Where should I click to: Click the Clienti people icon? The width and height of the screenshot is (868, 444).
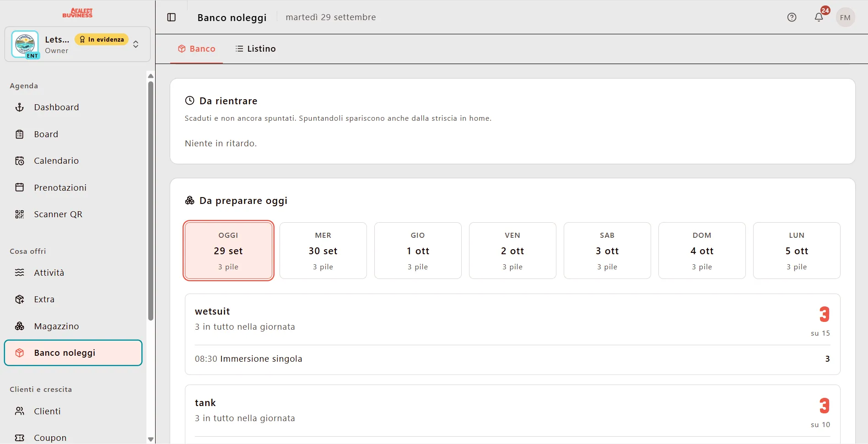point(20,411)
